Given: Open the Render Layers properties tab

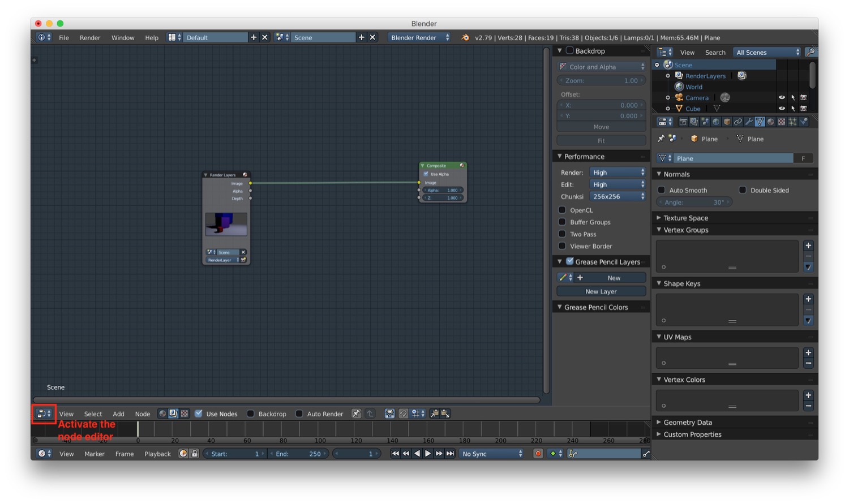Looking at the screenshot, I should coord(694,122).
